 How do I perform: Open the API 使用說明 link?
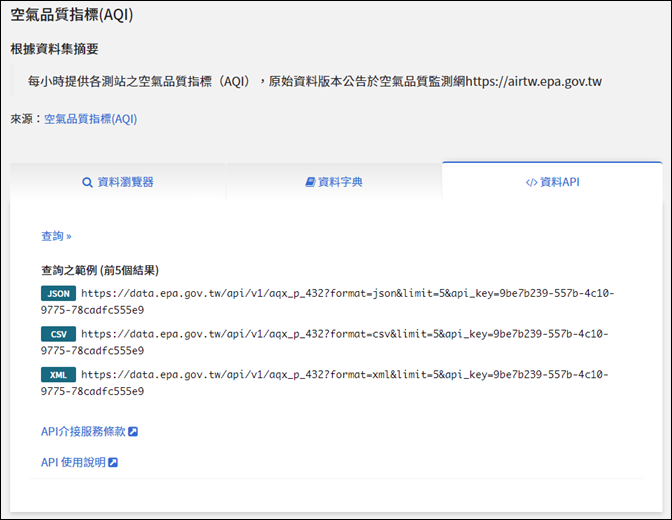(79, 462)
